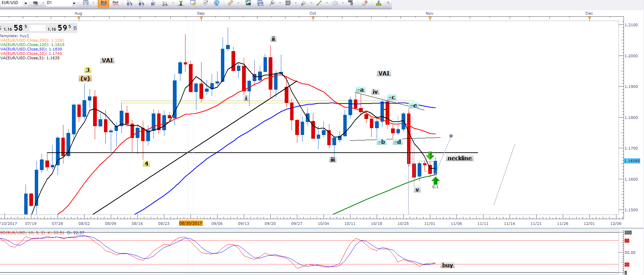Toggle the Bid price mode
644x275 pixels.
(104, 3)
